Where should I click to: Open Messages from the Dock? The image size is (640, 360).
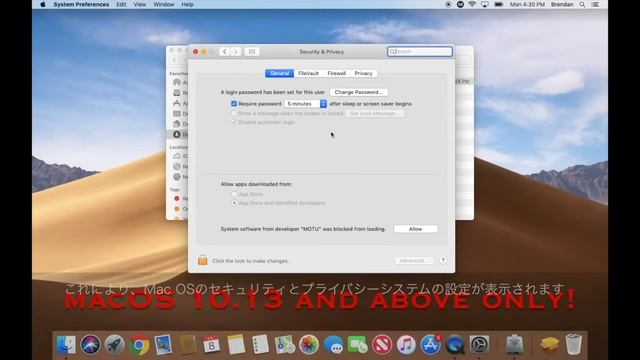(x=333, y=345)
